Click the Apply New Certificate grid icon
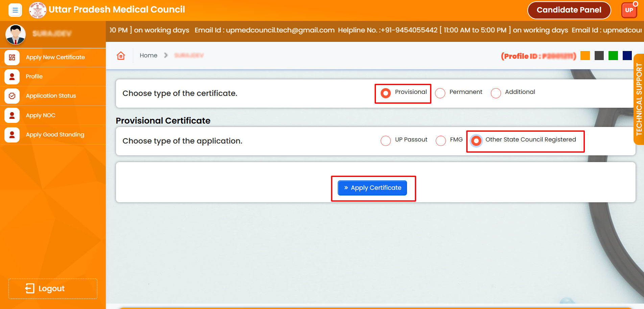The image size is (644, 309). 12,57
